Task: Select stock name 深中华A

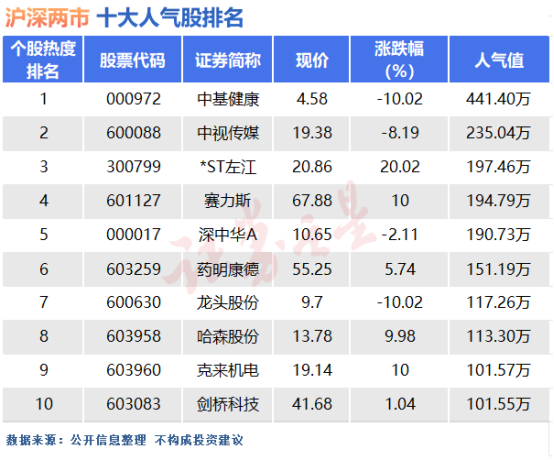Action: click(228, 235)
